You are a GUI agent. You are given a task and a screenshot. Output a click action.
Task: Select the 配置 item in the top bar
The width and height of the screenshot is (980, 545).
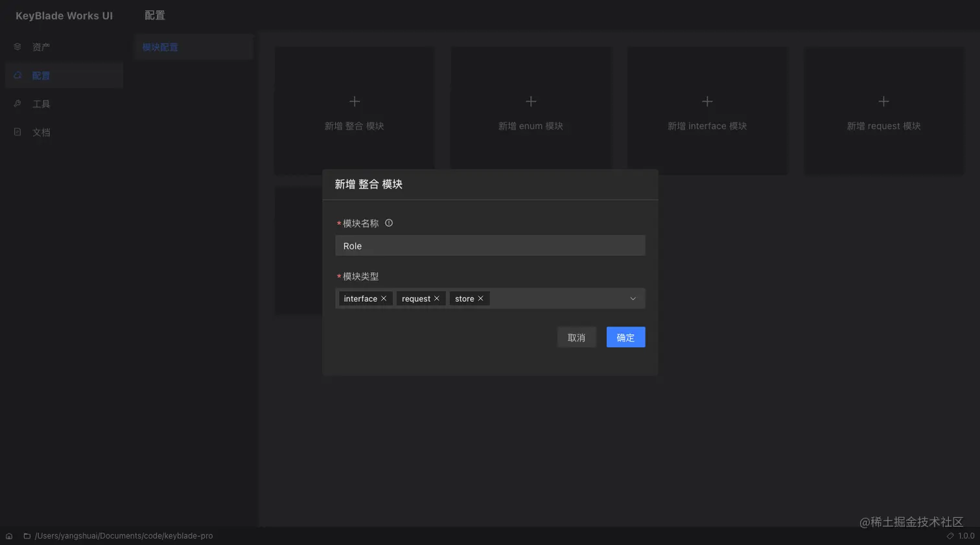point(154,14)
